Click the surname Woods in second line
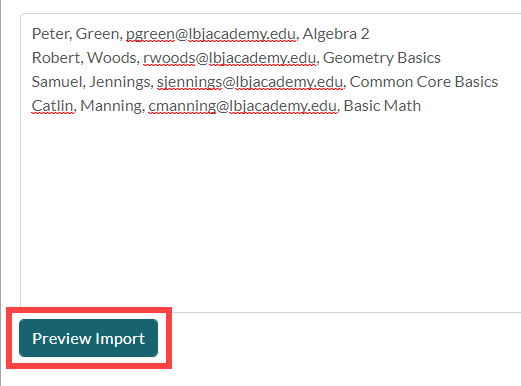The image size is (521, 386). pyautogui.click(x=111, y=58)
